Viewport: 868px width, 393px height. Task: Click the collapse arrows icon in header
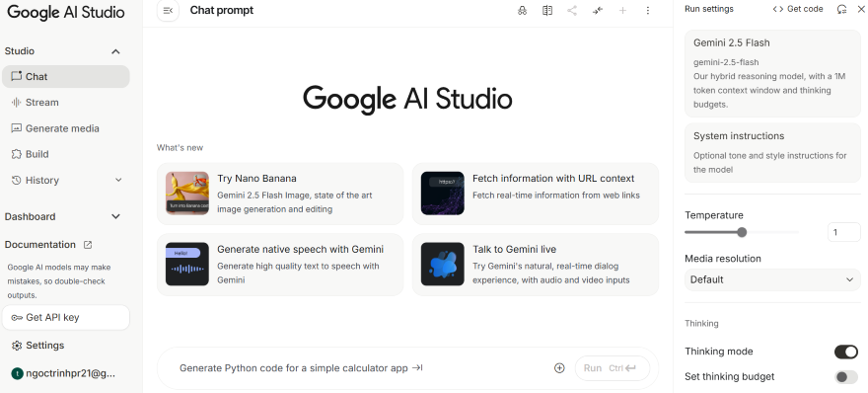point(598,11)
